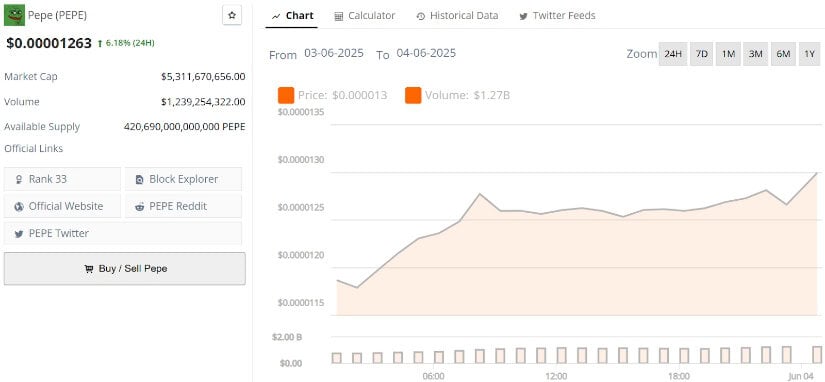Set chart zoom to 1Y
The image size is (825, 382).
(809, 54)
